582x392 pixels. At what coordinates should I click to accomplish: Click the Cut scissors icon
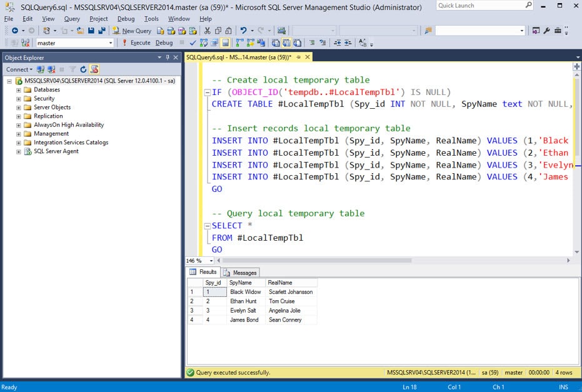pyautogui.click(x=207, y=31)
